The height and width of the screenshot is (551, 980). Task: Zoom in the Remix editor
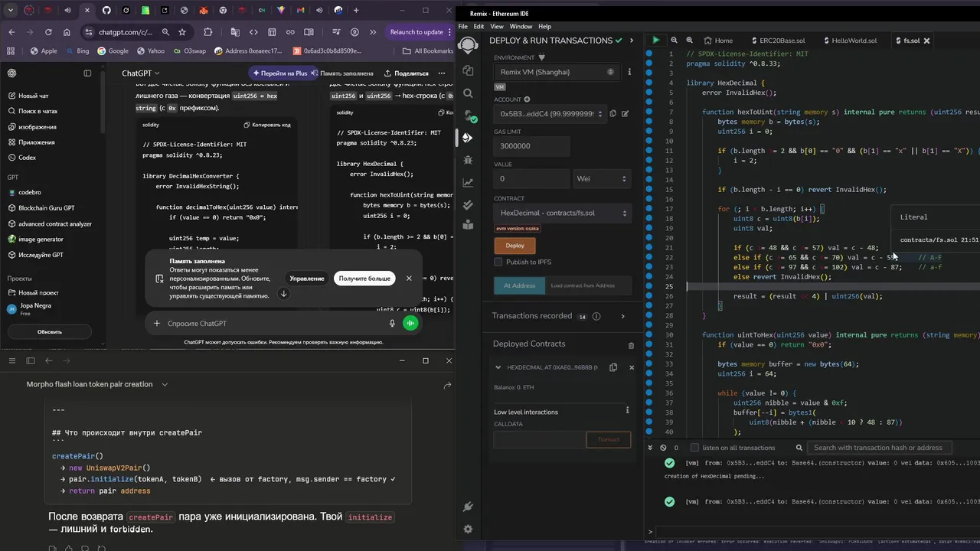(x=689, y=41)
